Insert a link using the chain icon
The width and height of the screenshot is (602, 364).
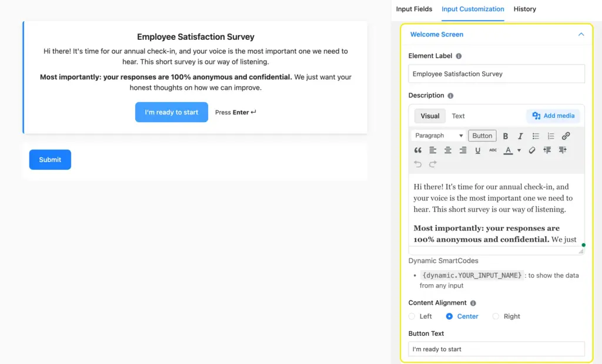(x=566, y=136)
